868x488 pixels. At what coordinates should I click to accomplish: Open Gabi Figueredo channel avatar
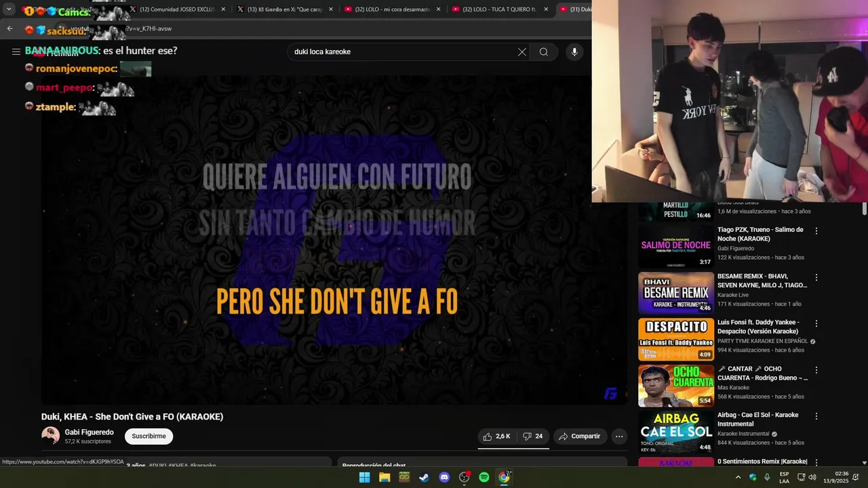click(50, 436)
